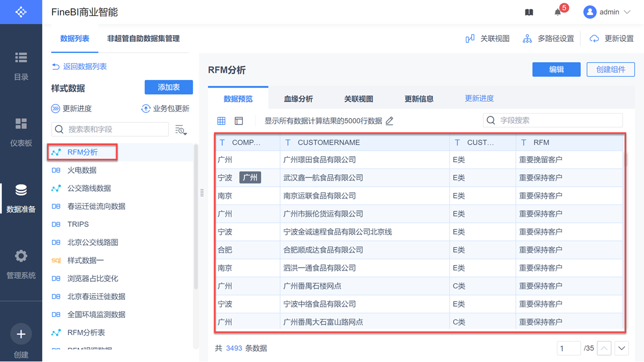
Task: Click pencil edit icon for row count
Action: [x=390, y=121]
